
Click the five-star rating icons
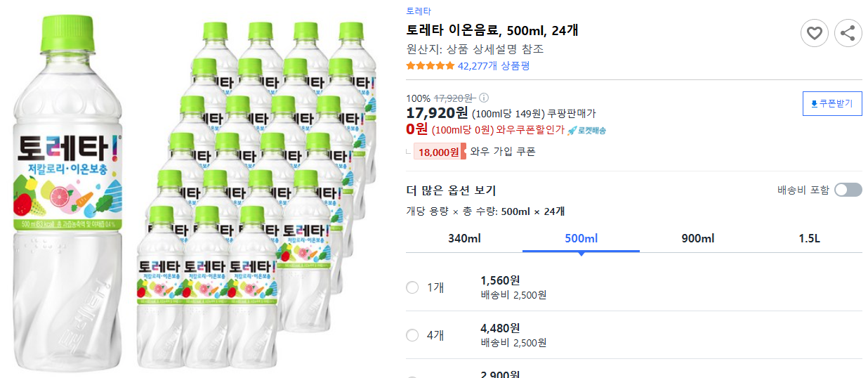(430, 66)
